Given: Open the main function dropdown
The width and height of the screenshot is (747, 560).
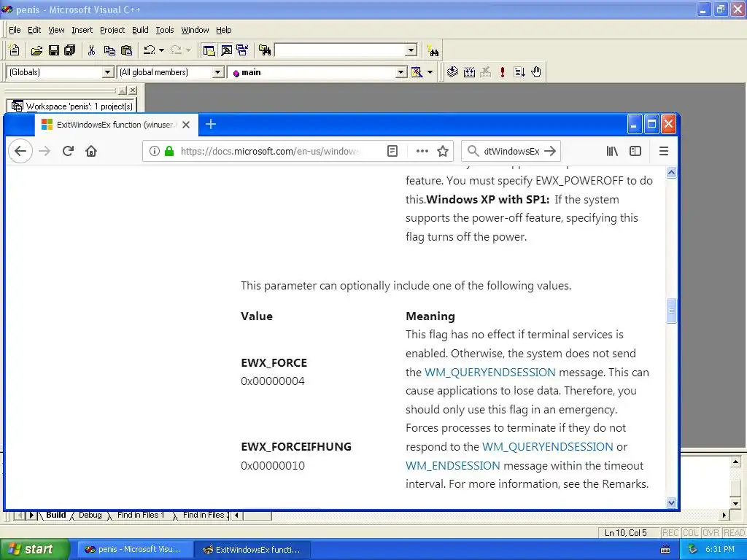Looking at the screenshot, I should tap(401, 72).
